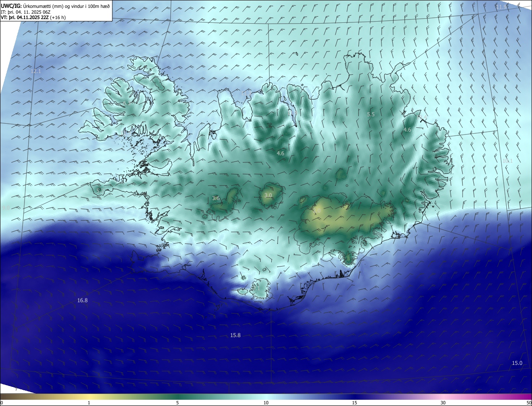532x406 pixels.
Task: Select the faint 10.1 value label
Action: pyautogui.click(x=507, y=161)
